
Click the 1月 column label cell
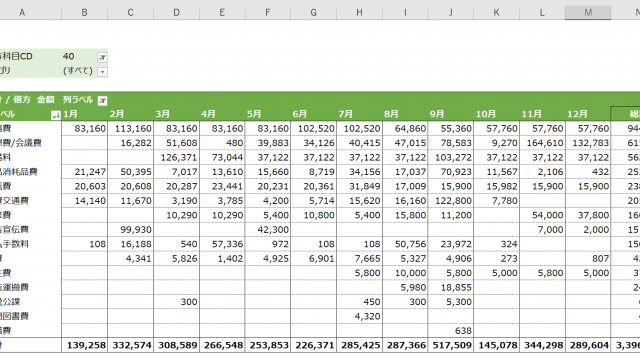click(84, 114)
